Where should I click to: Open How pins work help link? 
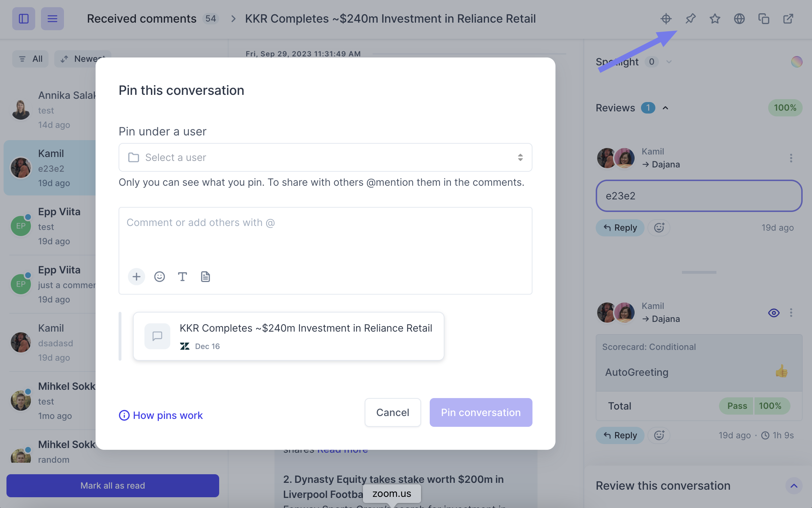[x=161, y=415]
